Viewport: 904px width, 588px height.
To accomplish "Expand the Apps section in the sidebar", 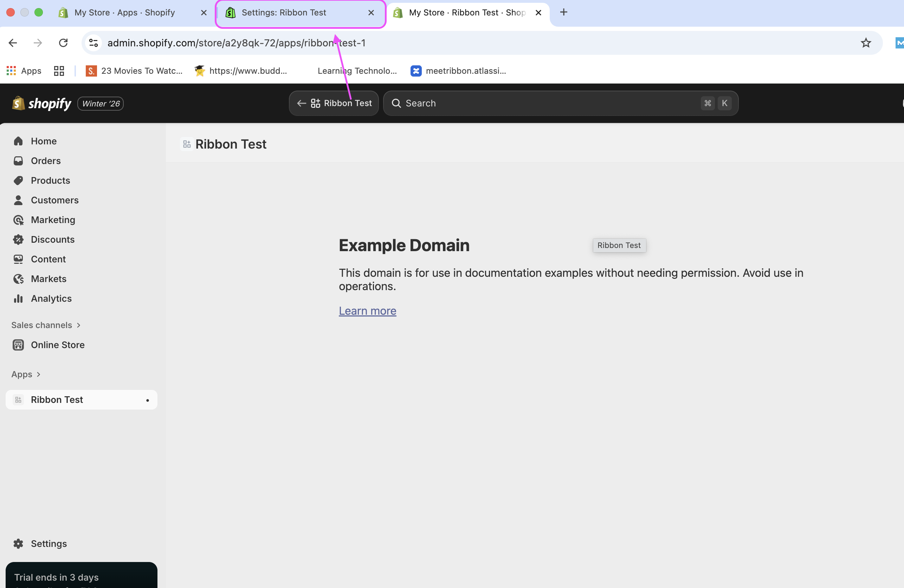I will pos(25,374).
